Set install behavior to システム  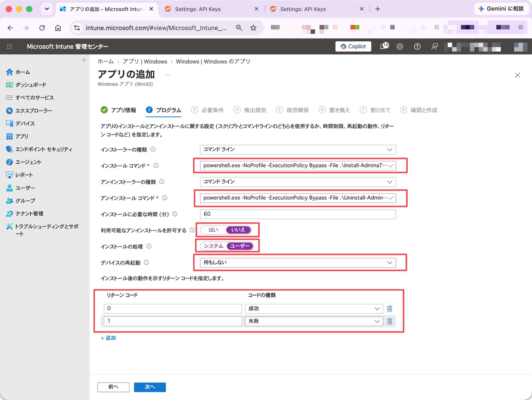(x=213, y=246)
